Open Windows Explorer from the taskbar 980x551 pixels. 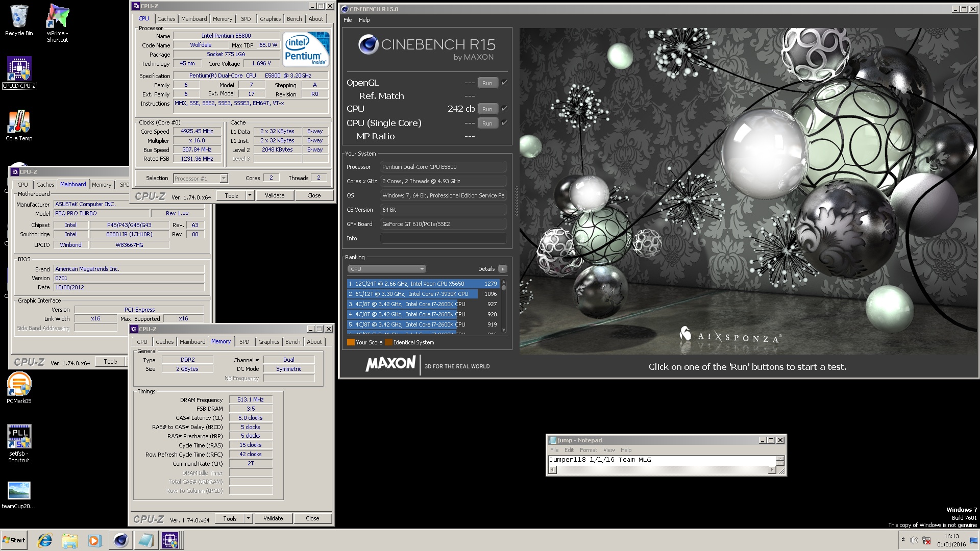70,540
